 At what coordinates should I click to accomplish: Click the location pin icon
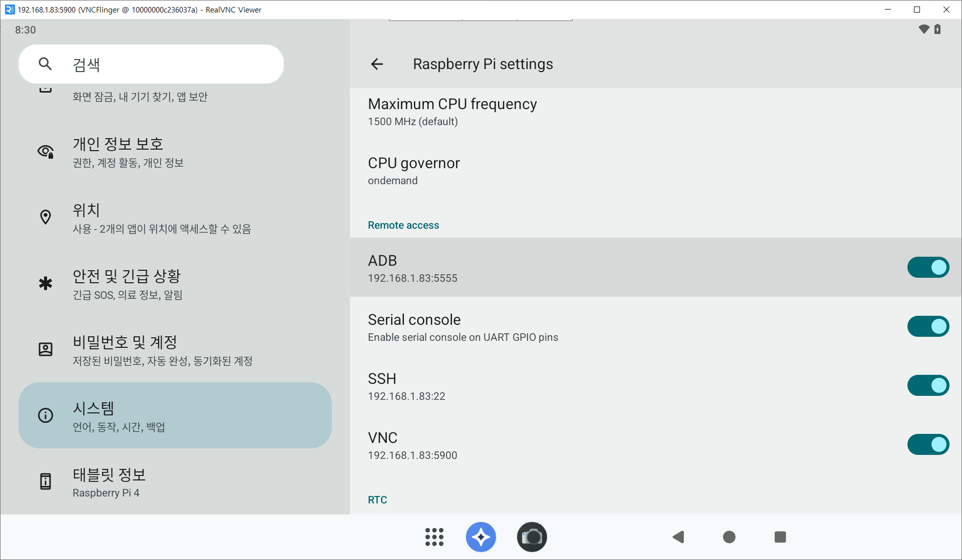coord(46,217)
